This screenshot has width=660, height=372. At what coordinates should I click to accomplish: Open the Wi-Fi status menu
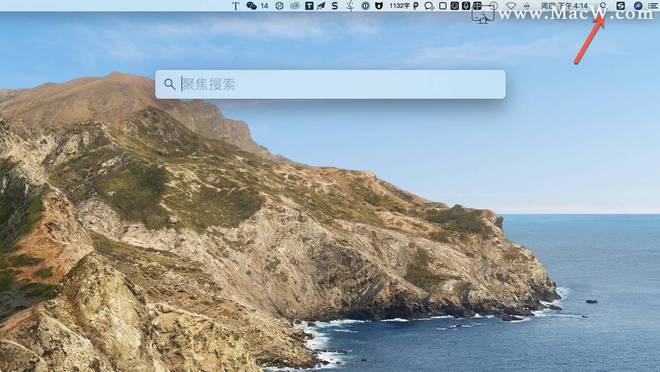[511, 5]
